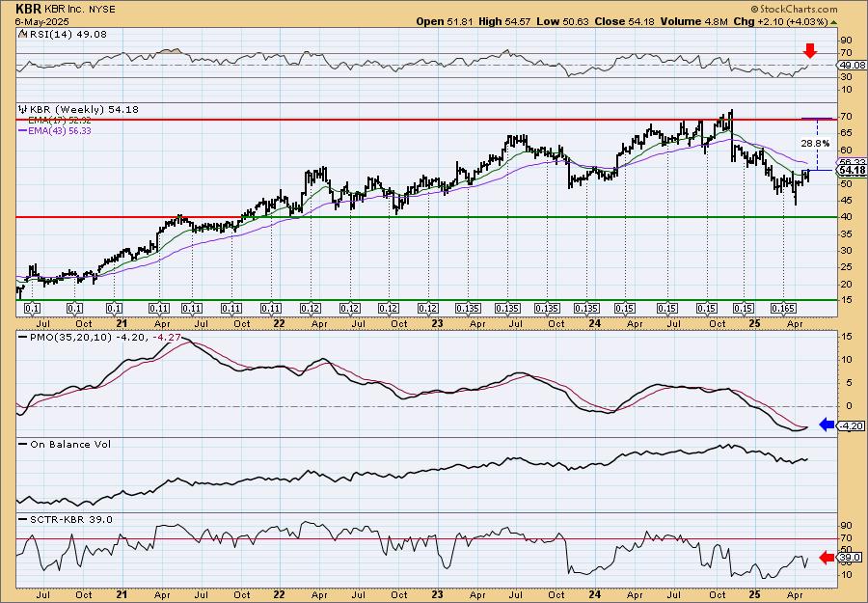This screenshot has height=603, width=868.
Task: Click the 0.165 dividend marker
Action: (x=784, y=309)
